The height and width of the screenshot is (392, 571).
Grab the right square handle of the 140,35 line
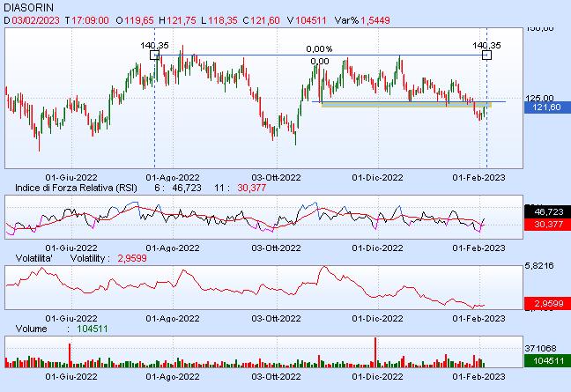pos(487,55)
